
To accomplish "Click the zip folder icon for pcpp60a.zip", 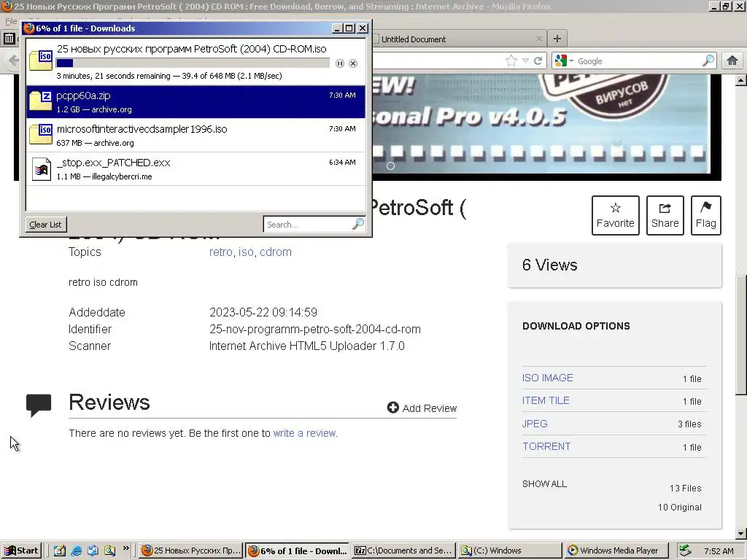I will 41,101.
